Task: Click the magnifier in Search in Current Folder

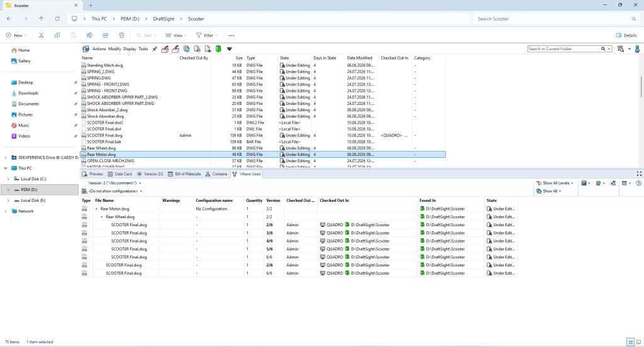Action: [603, 49]
